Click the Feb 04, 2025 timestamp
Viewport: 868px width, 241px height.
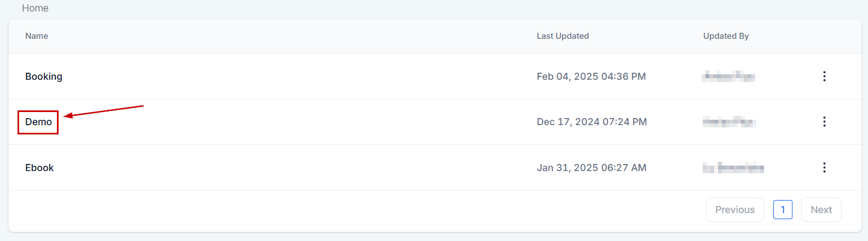pyautogui.click(x=591, y=77)
